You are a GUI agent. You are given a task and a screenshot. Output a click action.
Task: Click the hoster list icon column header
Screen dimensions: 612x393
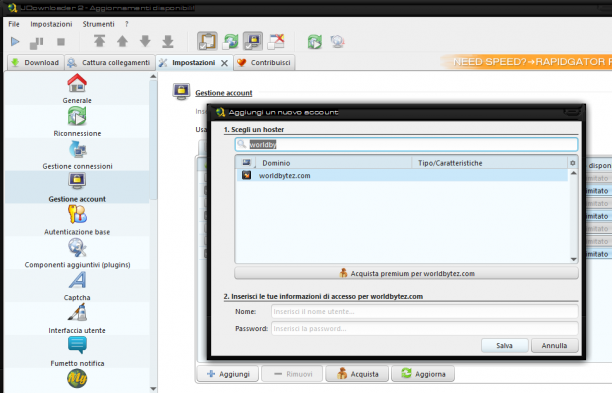pyautogui.click(x=246, y=162)
